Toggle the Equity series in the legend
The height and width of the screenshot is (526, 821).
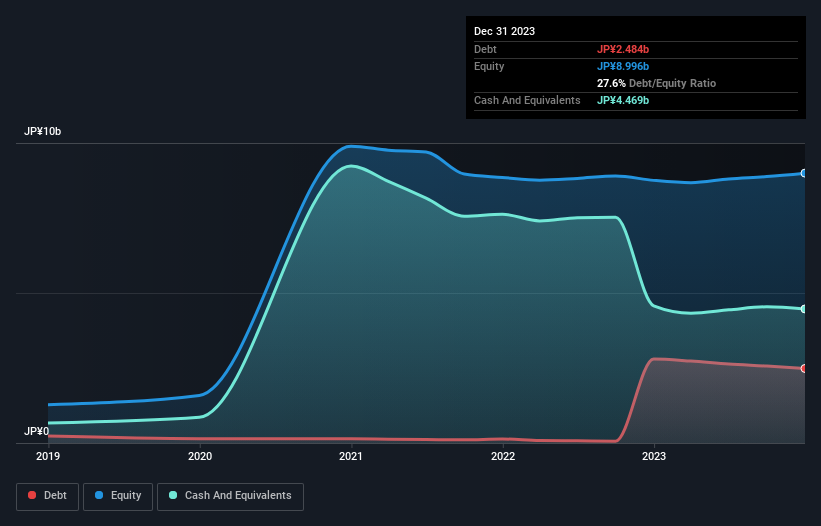click(118, 496)
